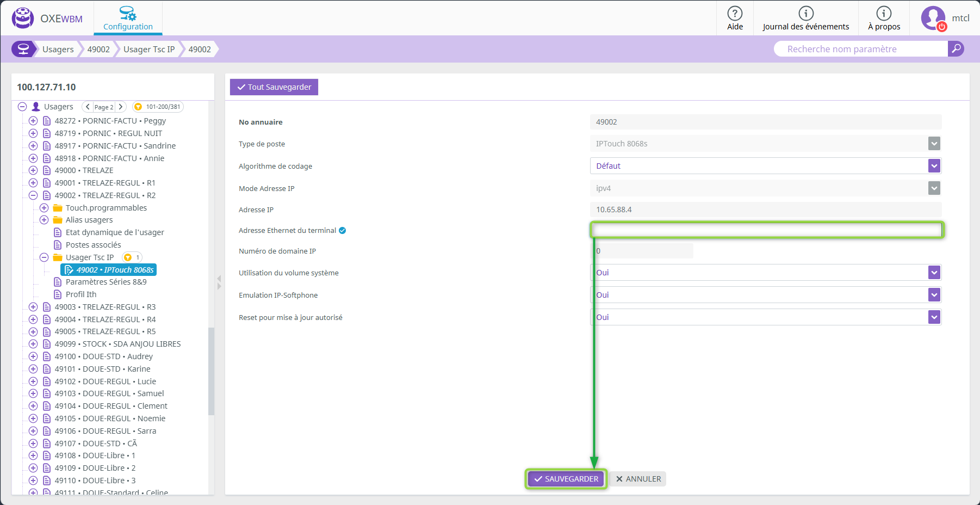Screen dimensions: 980x505
Task: Select 49109 DOUE-Libre 2
Action: pos(95,468)
